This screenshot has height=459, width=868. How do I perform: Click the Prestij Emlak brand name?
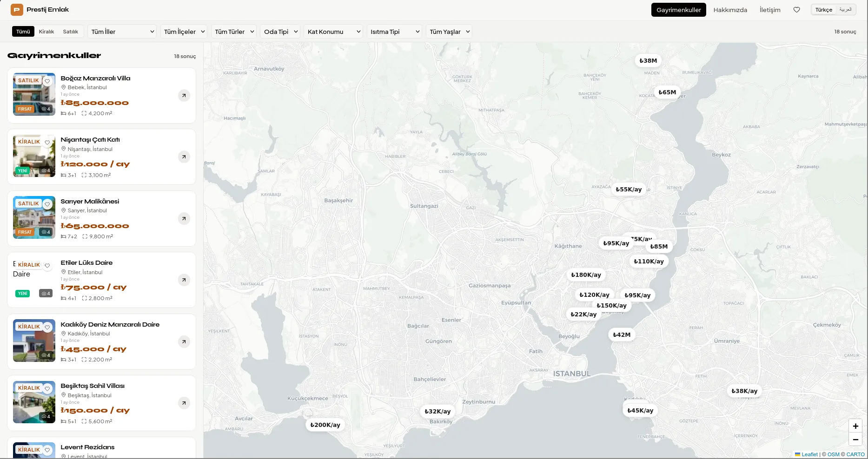tap(48, 9)
